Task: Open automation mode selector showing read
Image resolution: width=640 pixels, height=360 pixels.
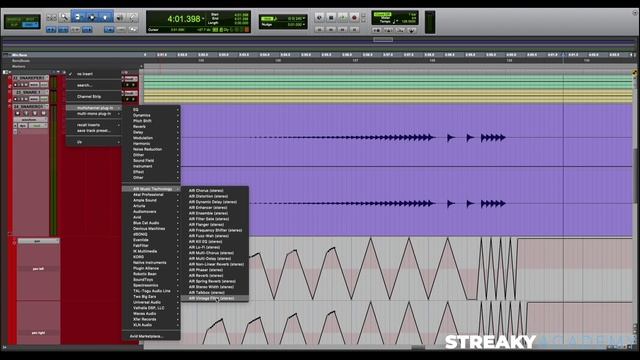Action: 37,126
